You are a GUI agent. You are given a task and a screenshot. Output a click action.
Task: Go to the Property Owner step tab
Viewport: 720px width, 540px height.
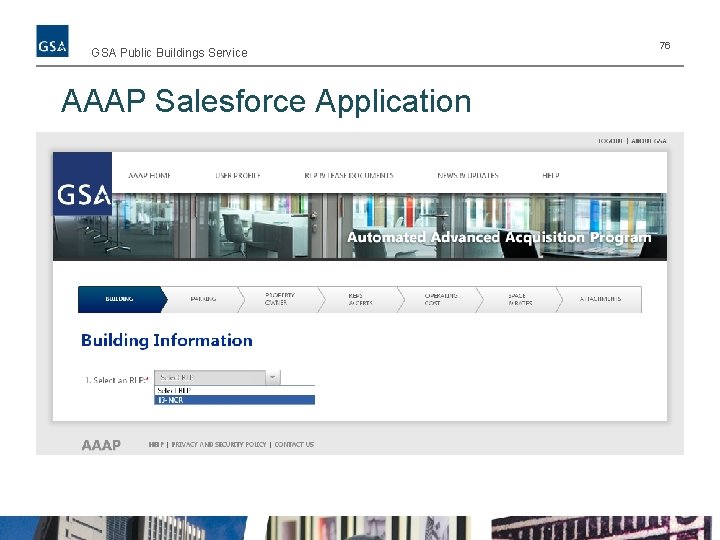(280, 299)
